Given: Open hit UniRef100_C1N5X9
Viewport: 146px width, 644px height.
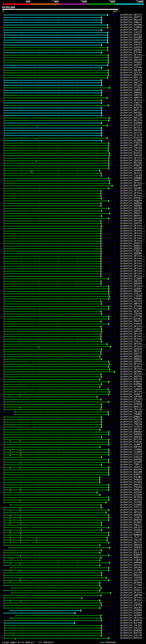Looking at the screenshot, I should click(131, 27).
